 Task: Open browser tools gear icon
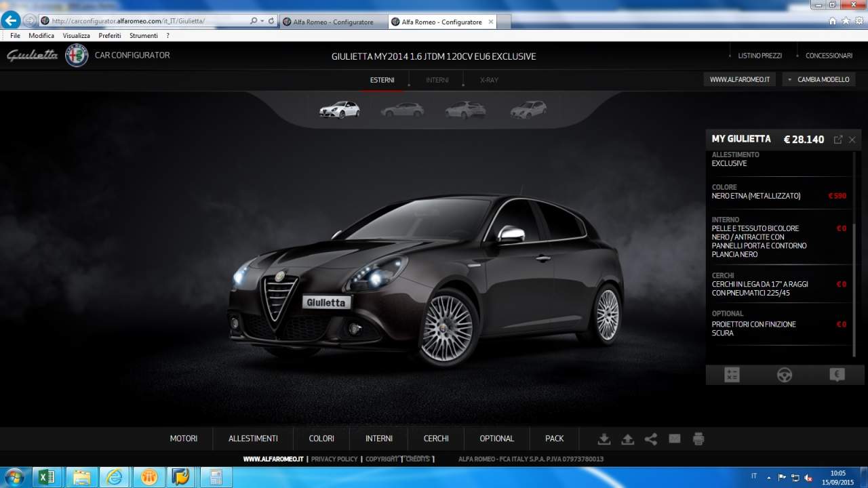coord(859,21)
